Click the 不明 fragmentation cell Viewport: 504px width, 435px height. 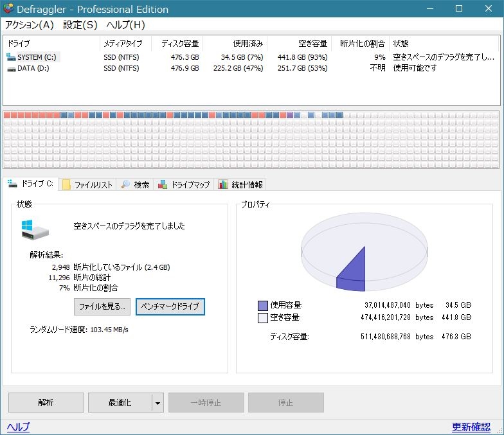coord(378,68)
